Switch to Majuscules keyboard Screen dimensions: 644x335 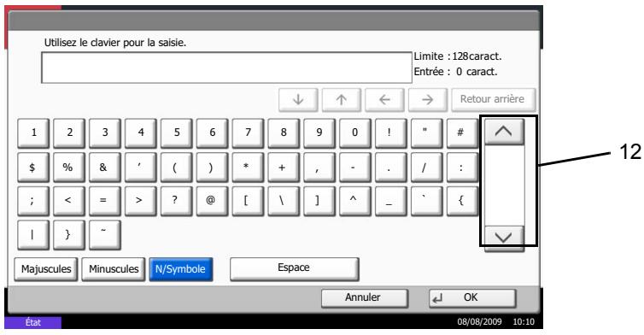pyautogui.click(x=45, y=269)
